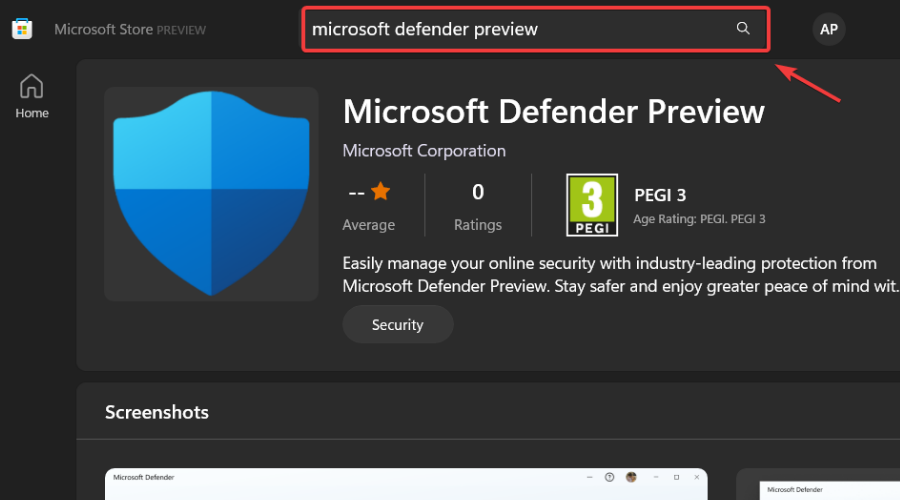The height and width of the screenshot is (500, 900).
Task: Open the AP account profile button
Action: (828, 29)
